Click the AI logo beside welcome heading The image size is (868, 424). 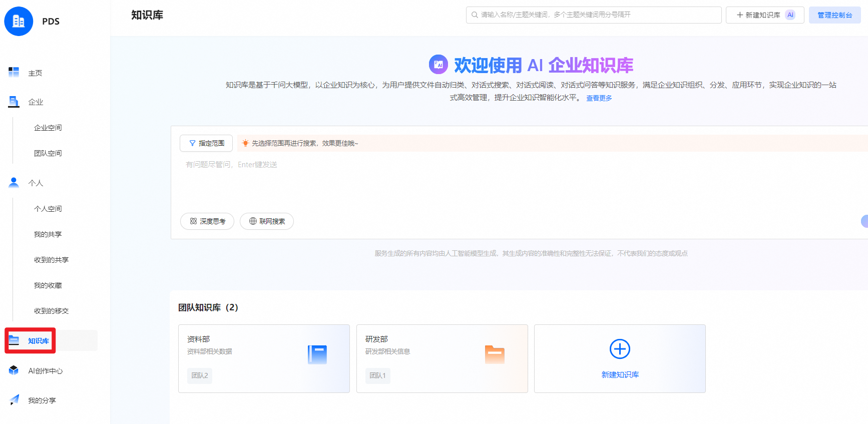[439, 64]
